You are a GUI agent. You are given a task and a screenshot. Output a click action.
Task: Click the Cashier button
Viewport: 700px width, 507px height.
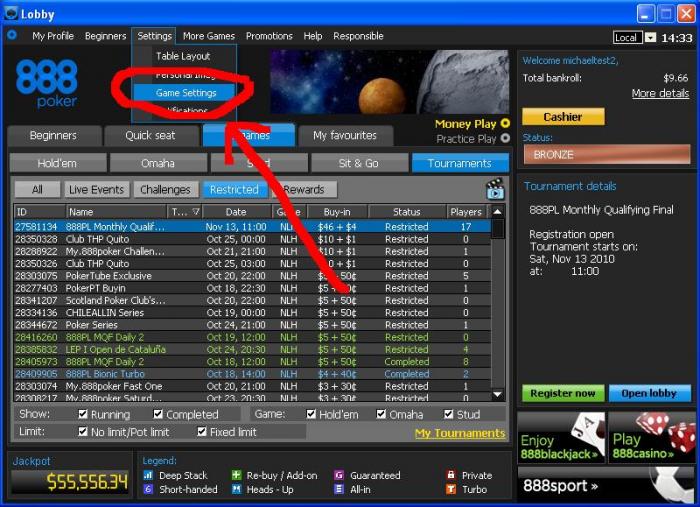click(x=563, y=117)
